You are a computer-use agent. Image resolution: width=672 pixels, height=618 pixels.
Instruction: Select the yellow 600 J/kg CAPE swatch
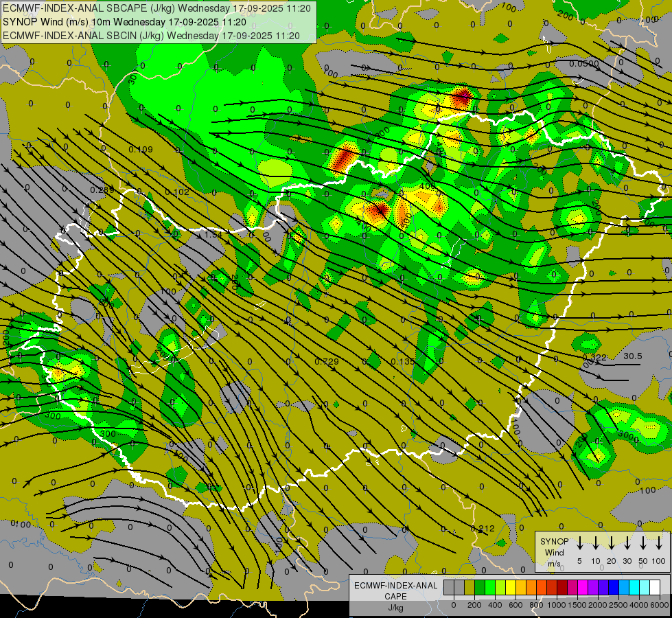click(511, 588)
